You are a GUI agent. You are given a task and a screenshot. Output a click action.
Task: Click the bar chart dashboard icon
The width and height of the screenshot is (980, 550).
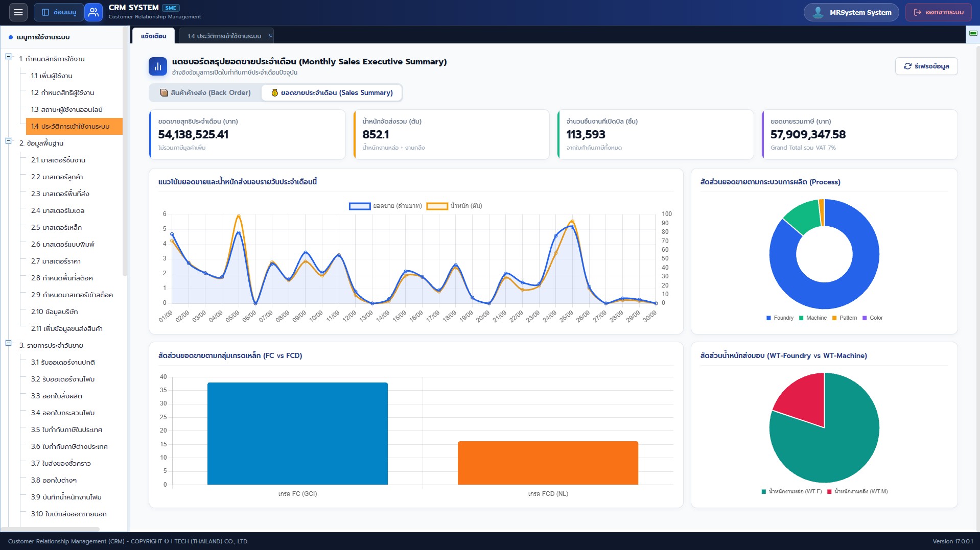coord(158,66)
